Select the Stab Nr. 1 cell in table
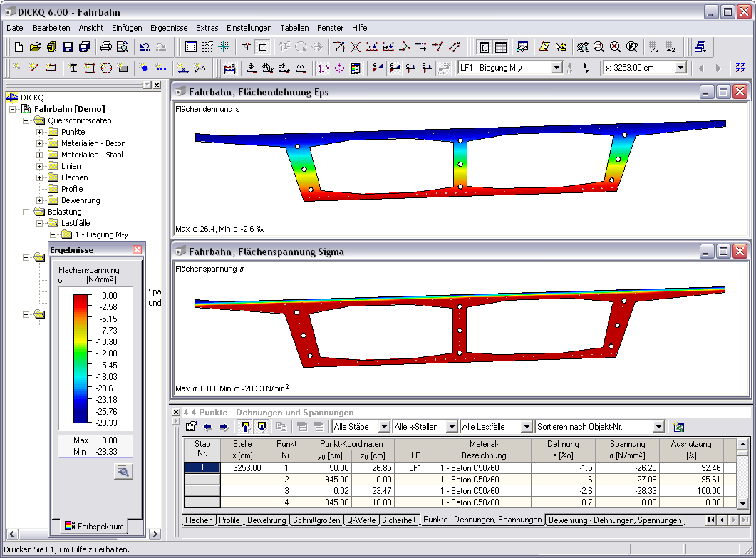This screenshot has width=756, height=558. coord(202,467)
